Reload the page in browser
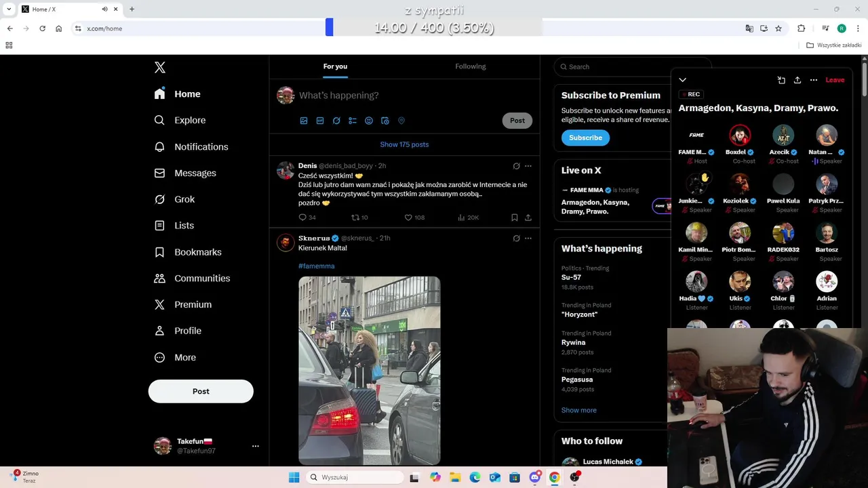The width and height of the screenshot is (868, 488). point(42,28)
